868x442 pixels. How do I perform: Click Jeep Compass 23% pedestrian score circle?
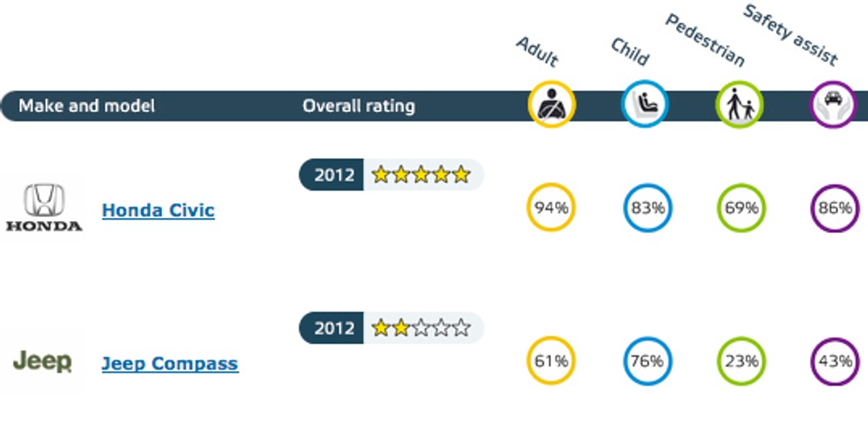pyautogui.click(x=742, y=361)
